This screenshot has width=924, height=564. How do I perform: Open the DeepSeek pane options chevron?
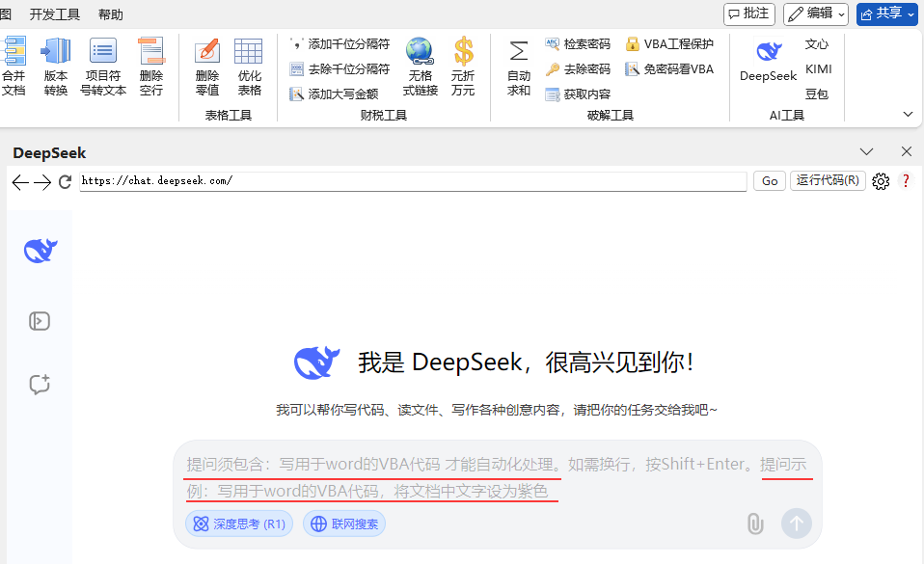pos(866,152)
